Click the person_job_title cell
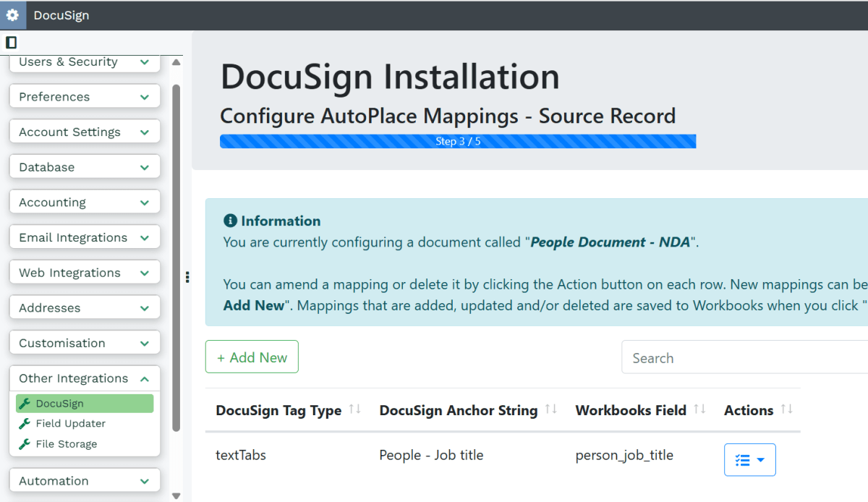868x502 pixels. pyautogui.click(x=624, y=456)
